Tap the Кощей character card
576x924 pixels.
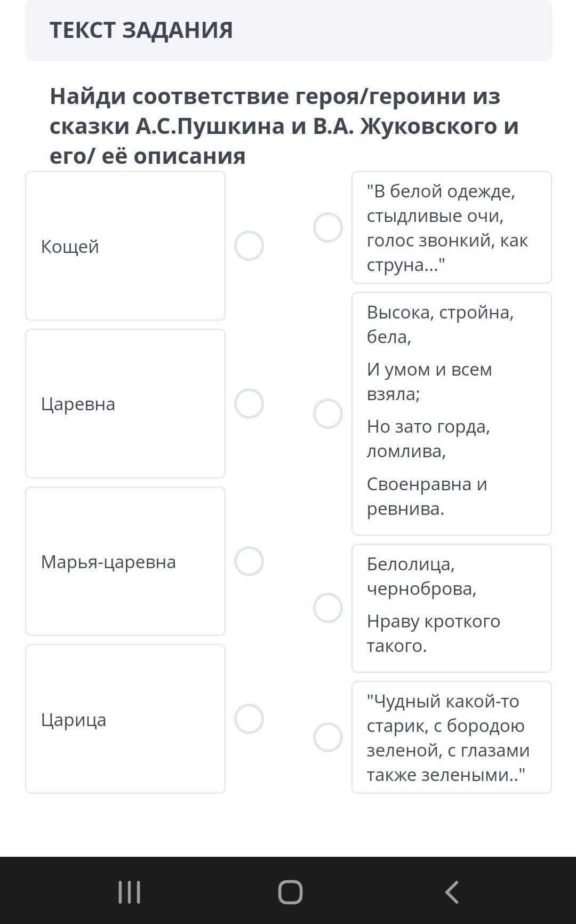[125, 246]
